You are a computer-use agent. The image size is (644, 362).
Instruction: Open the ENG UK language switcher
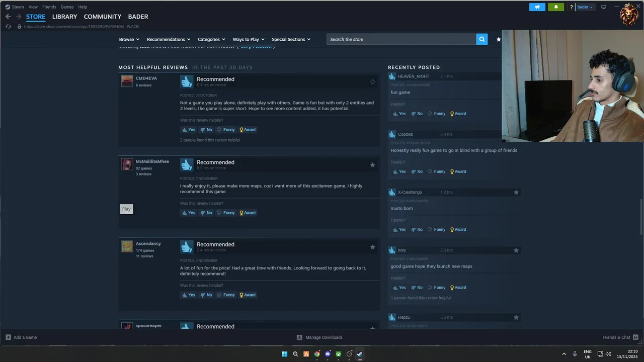[587, 354]
